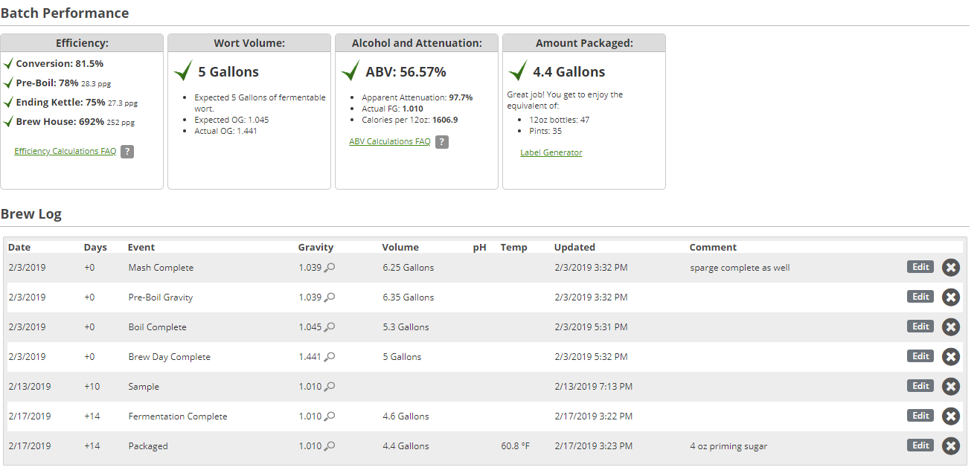Open gravity details for Boil Complete row
980x473 pixels.
pos(330,327)
